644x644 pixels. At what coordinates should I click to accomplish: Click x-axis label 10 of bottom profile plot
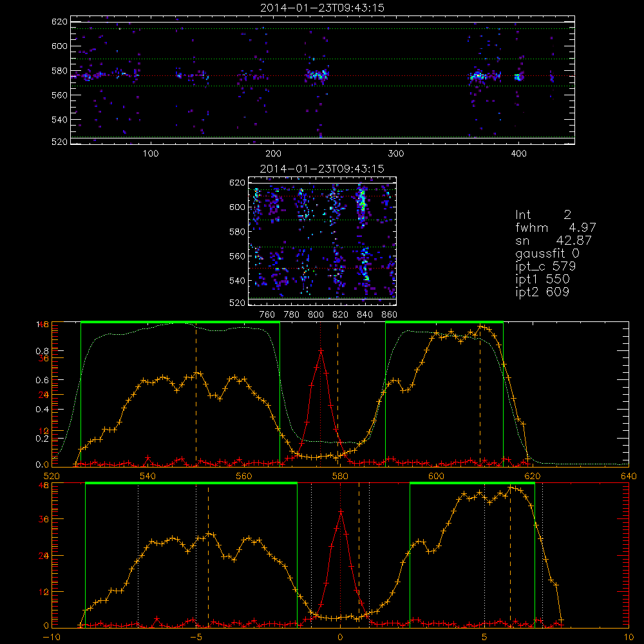pyautogui.click(x=629, y=638)
